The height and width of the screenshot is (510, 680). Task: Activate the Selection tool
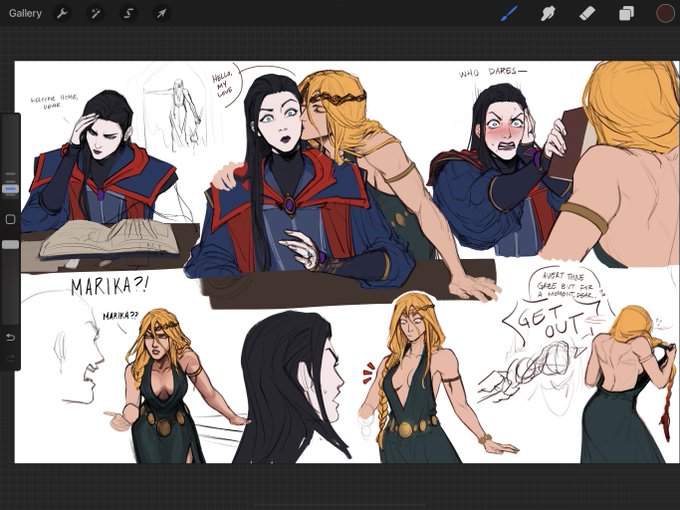tap(128, 13)
